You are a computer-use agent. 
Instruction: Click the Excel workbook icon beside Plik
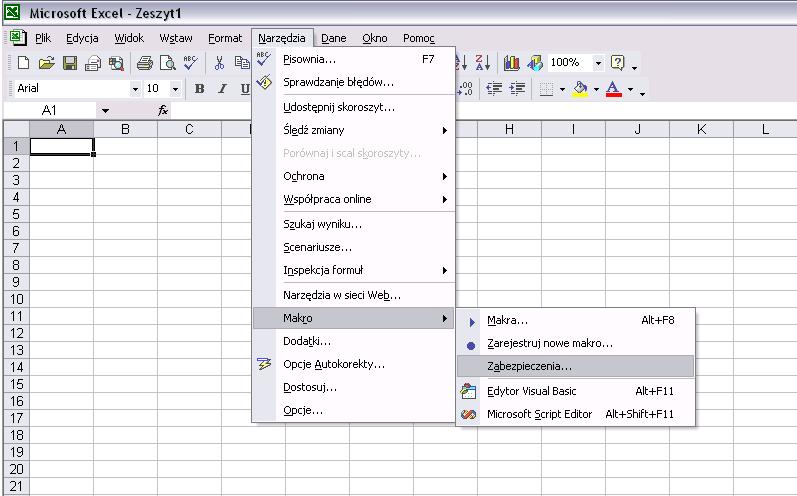[18, 38]
